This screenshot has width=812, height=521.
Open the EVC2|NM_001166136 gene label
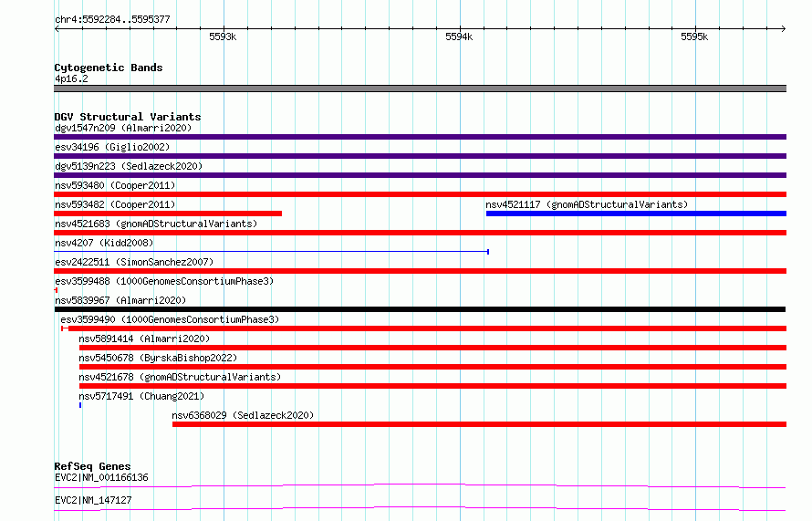coord(101,477)
